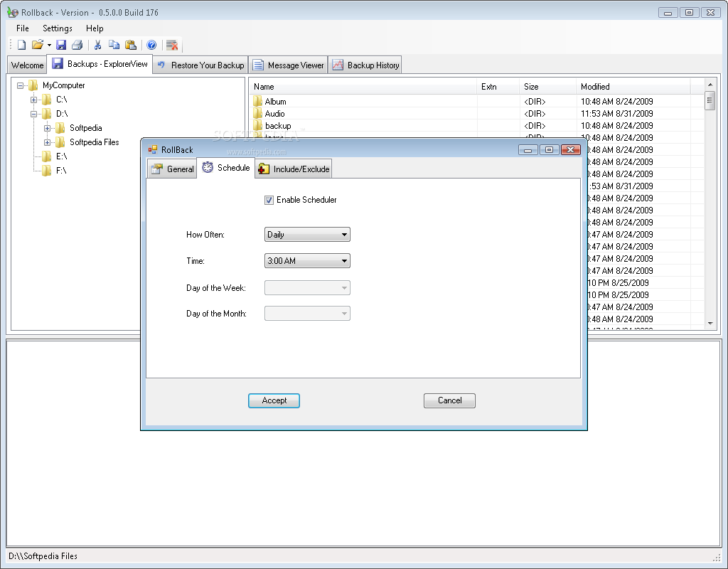Select the Schedule tab in RollBack dialog
The image size is (728, 569).
coord(226,168)
